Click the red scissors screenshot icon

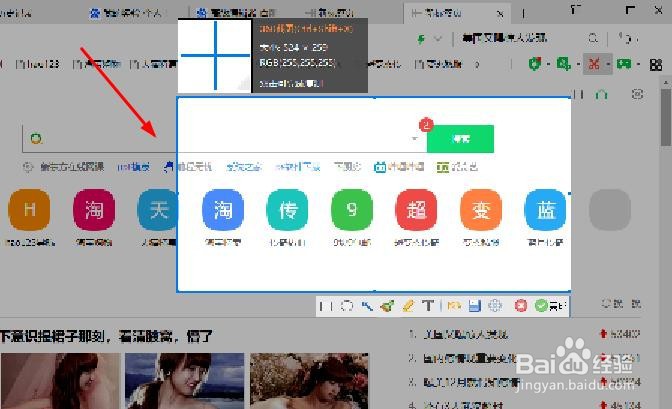[594, 64]
